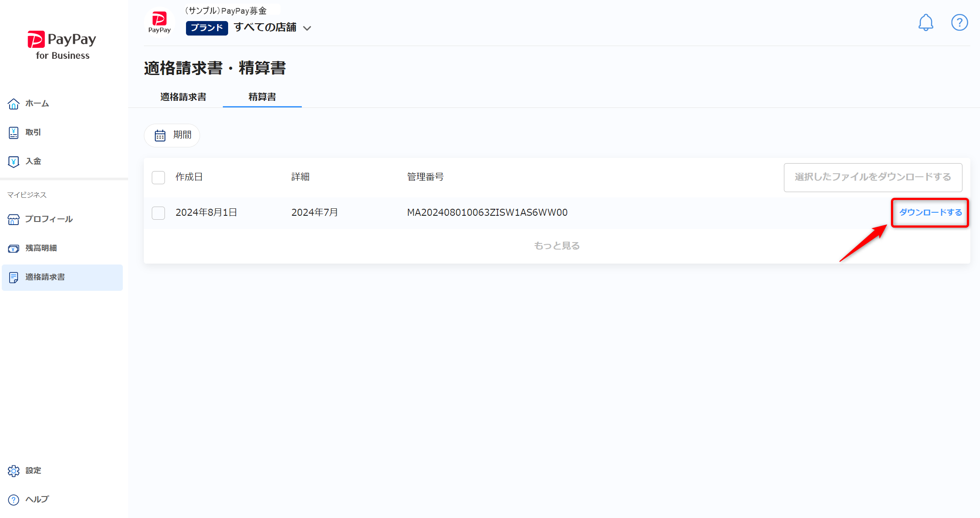The image size is (980, 518).
Task: Expand the すべての店舗 store dropdown
Action: point(273,28)
